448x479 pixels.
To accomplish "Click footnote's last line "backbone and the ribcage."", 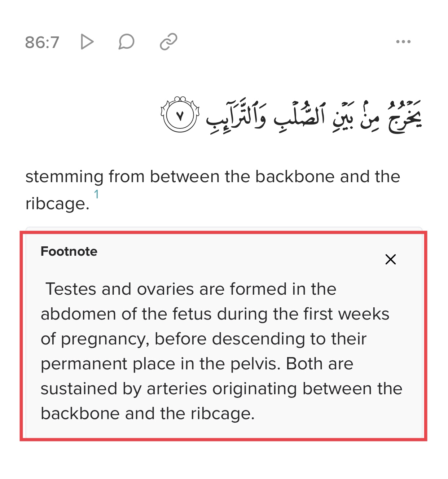I will tap(148, 413).
